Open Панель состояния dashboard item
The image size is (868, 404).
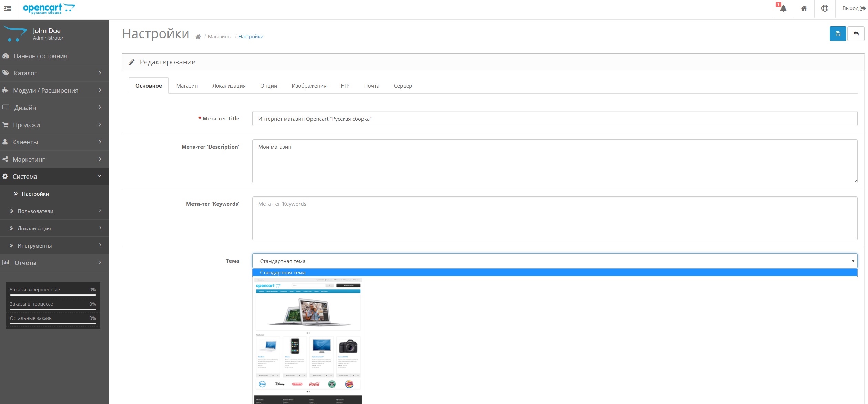pos(40,56)
